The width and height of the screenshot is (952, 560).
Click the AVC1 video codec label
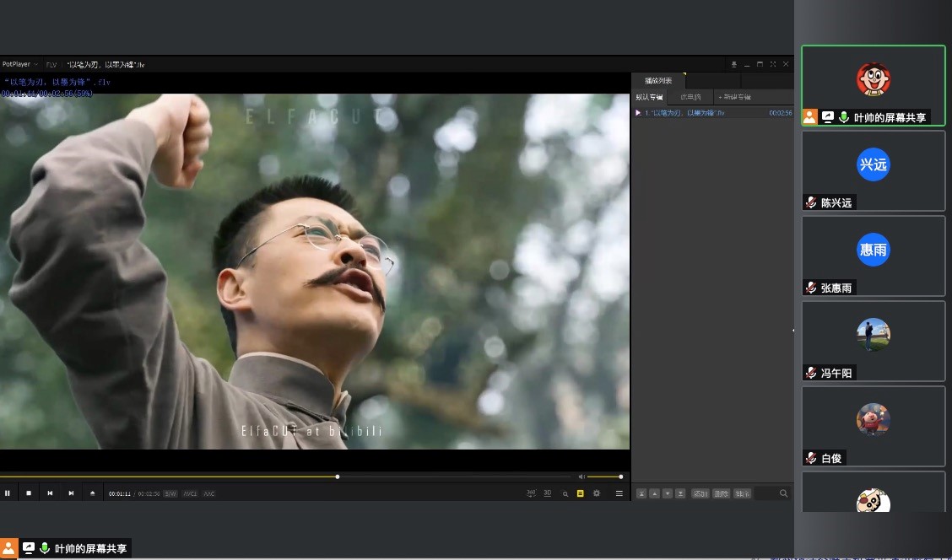pos(190,494)
